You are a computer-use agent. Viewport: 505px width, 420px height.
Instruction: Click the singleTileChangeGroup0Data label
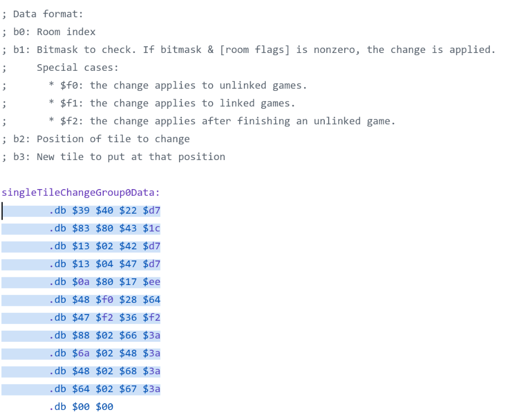(x=81, y=192)
